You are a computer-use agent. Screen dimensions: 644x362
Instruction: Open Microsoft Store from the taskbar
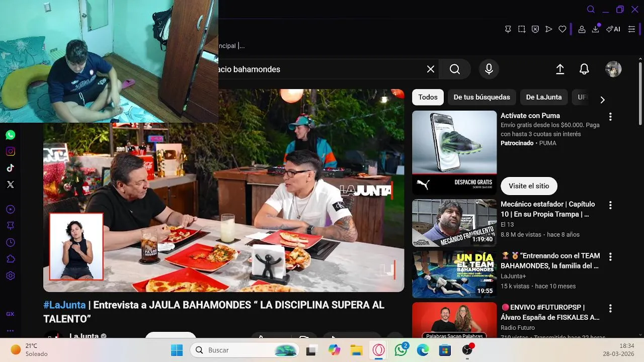[x=445, y=350]
